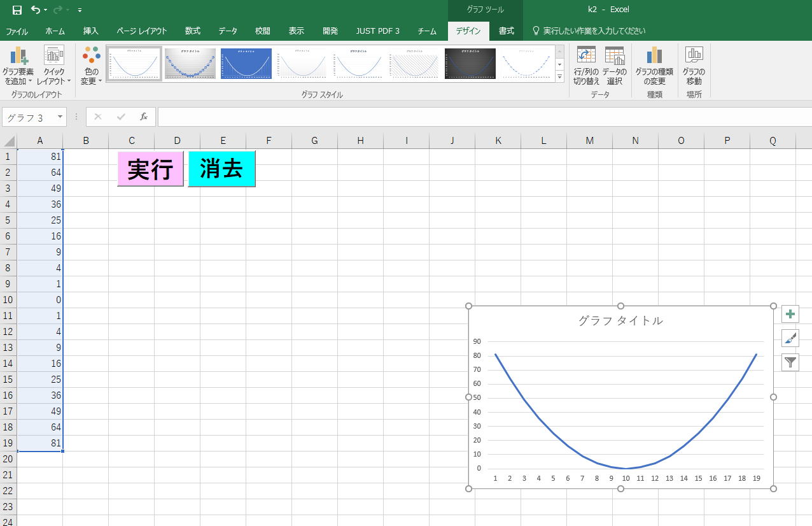Image resolution: width=812 pixels, height=526 pixels.
Task: Switch to the 挿入 tab
Action: point(91,31)
